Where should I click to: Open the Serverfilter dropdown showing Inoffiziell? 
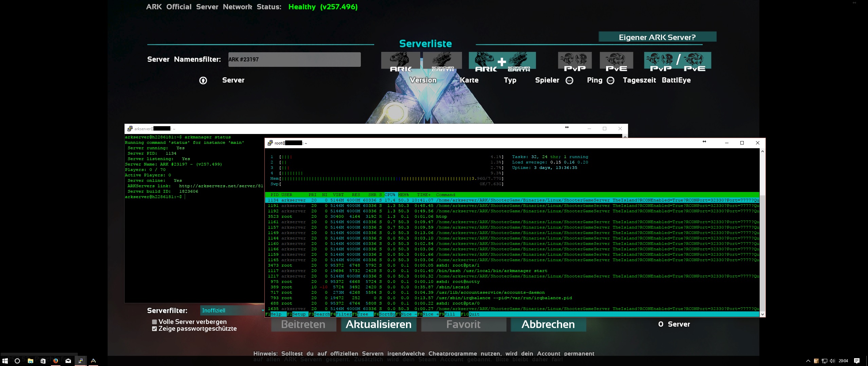(232, 310)
